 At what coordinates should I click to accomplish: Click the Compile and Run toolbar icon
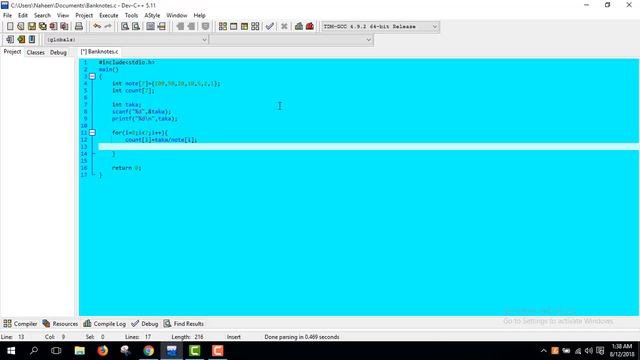244,27
